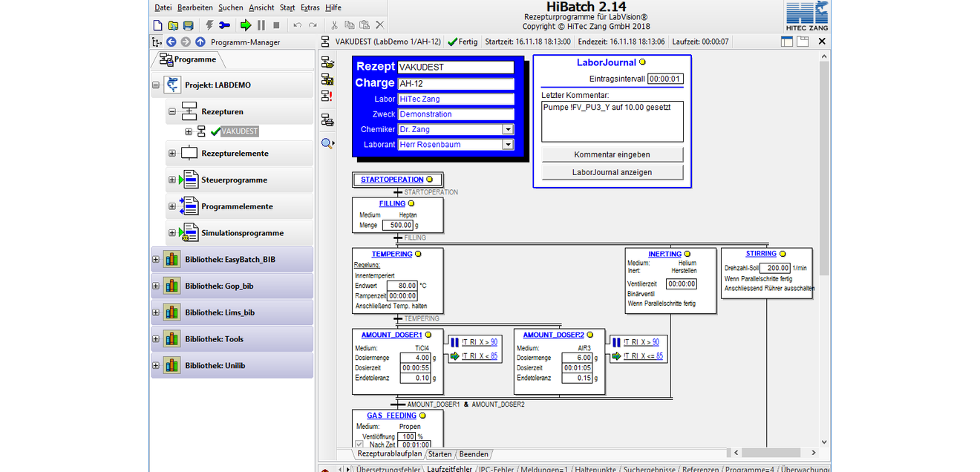Screen dimensions: 980x472
Task: Open the FILLING step link
Action: click(392, 203)
